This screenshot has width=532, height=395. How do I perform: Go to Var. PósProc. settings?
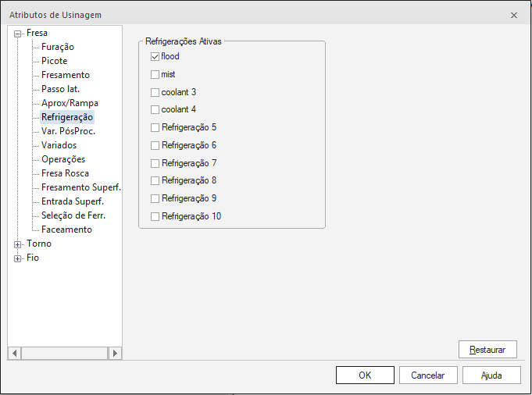(68, 131)
